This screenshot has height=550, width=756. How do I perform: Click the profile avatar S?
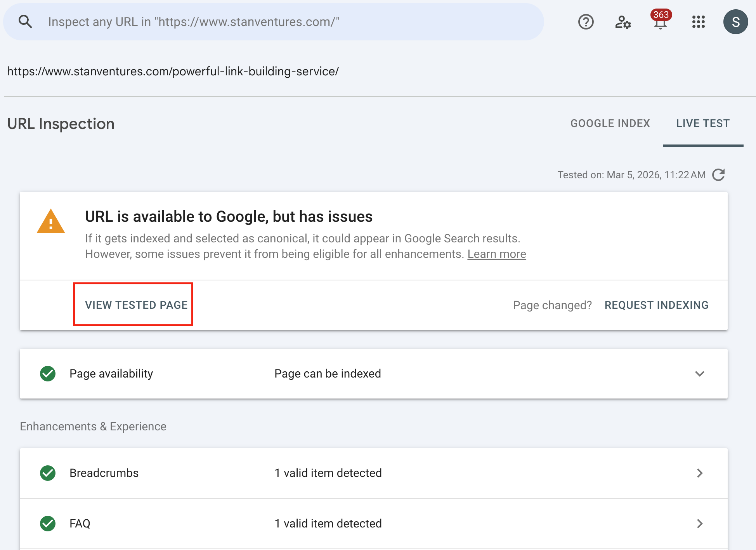[x=735, y=21]
